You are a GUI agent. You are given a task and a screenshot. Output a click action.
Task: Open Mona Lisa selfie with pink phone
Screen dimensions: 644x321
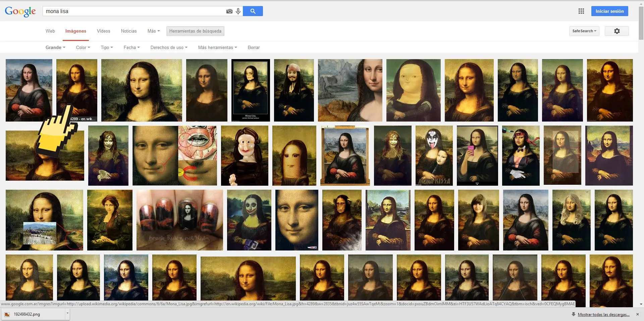(x=477, y=155)
